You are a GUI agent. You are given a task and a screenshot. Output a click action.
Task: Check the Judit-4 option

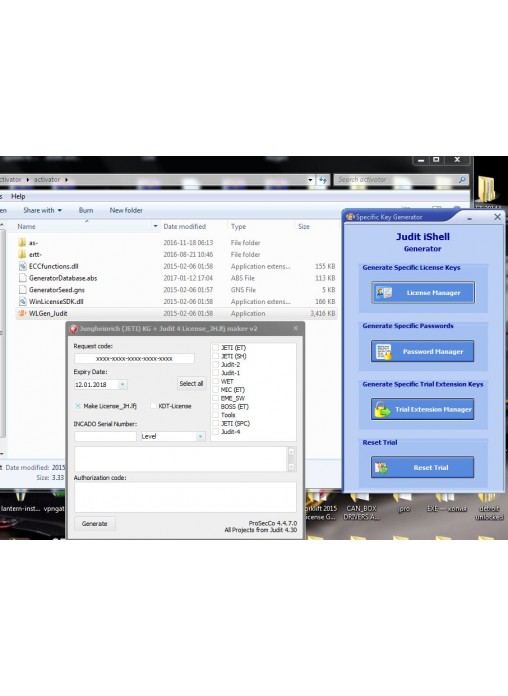point(216,432)
